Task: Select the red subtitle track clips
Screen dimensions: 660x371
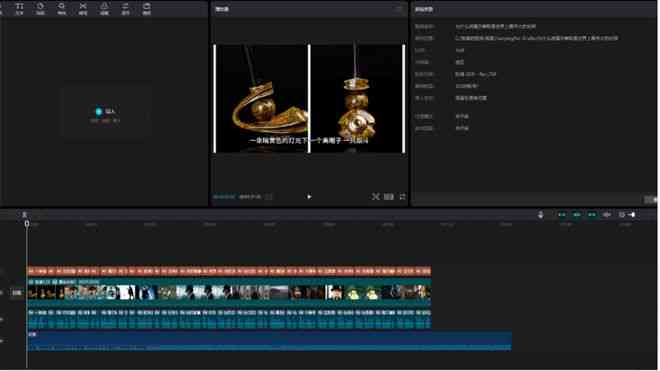Action: tap(229, 271)
